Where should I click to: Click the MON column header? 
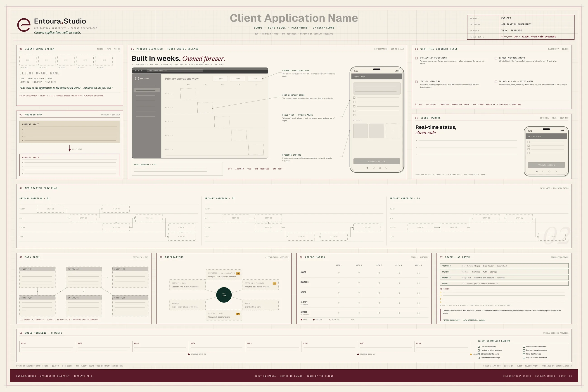[x=188, y=85]
